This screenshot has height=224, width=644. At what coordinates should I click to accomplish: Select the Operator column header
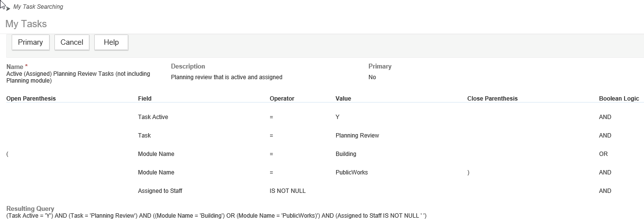coord(282,99)
